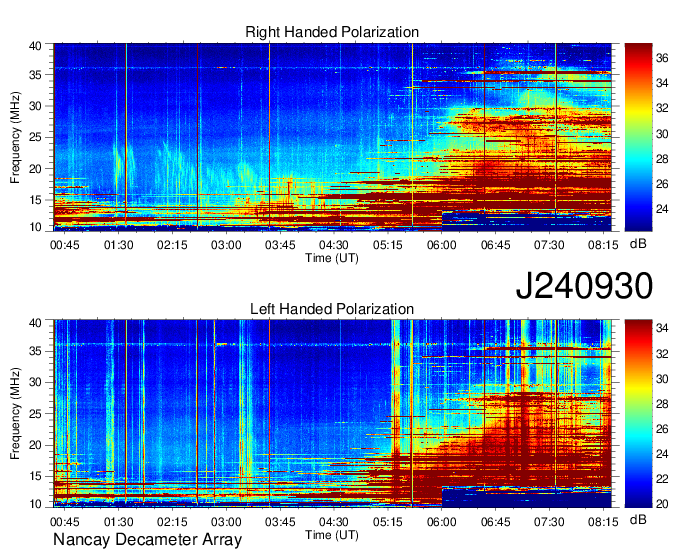Click the dB unit label under upper color scale
Screen dimensions: 680x552
tap(638, 244)
